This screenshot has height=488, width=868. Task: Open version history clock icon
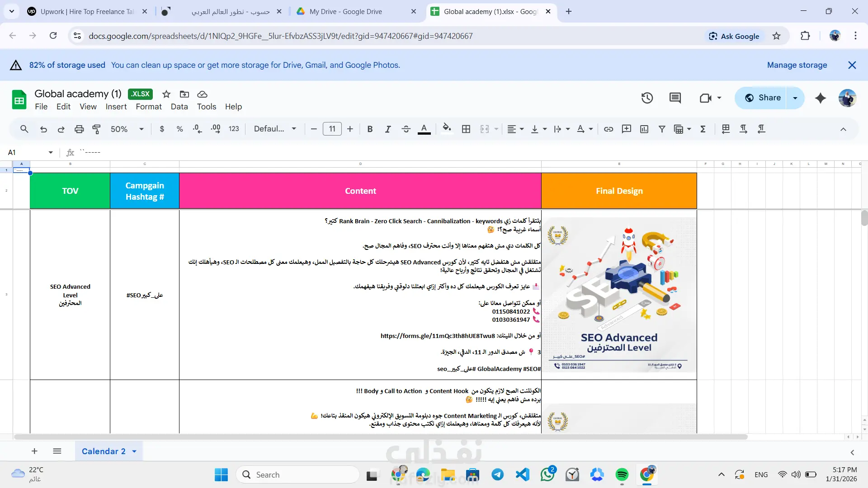point(647,98)
